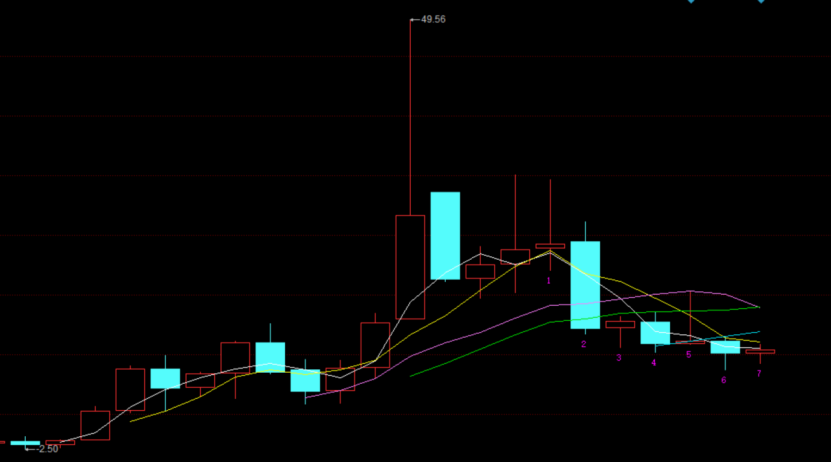This screenshot has height=462, width=831.
Task: Select the magenta count marker 2
Action: [x=584, y=344]
